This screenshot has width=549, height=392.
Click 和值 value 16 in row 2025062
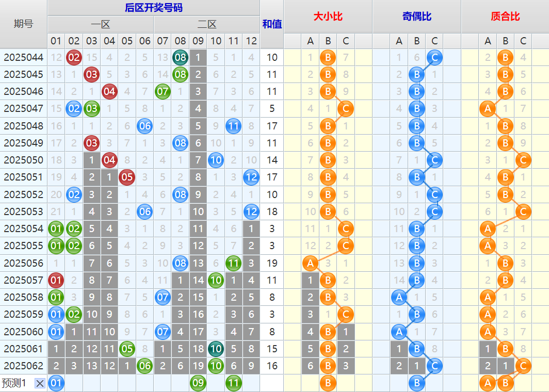coord(272,366)
